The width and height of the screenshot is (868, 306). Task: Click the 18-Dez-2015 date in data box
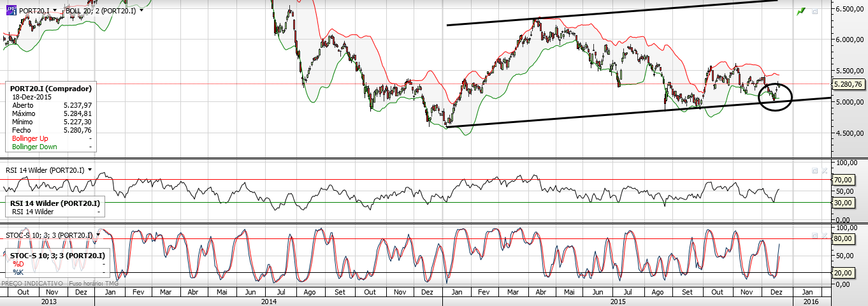tap(31, 97)
